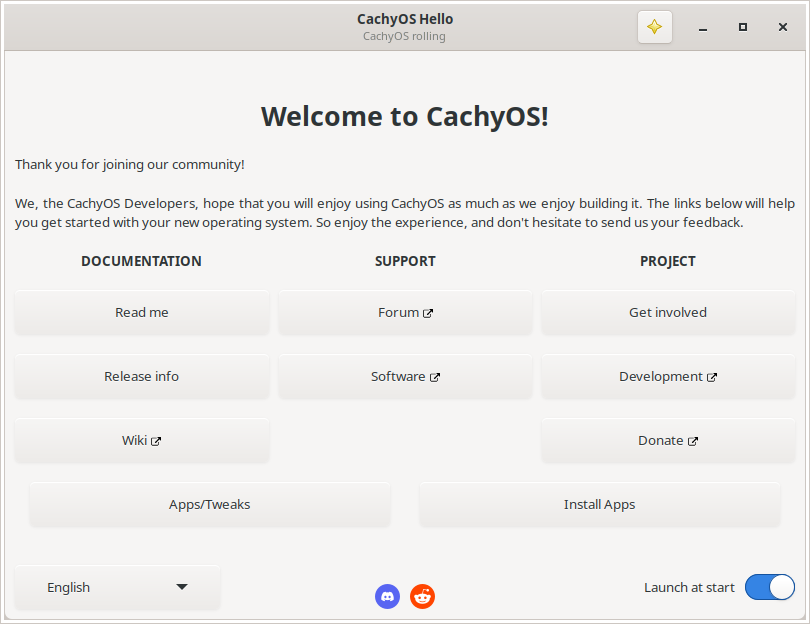Viewport: 810px width, 624px height.
Task: Maximize the CachyOS Hello window
Action: (743, 27)
